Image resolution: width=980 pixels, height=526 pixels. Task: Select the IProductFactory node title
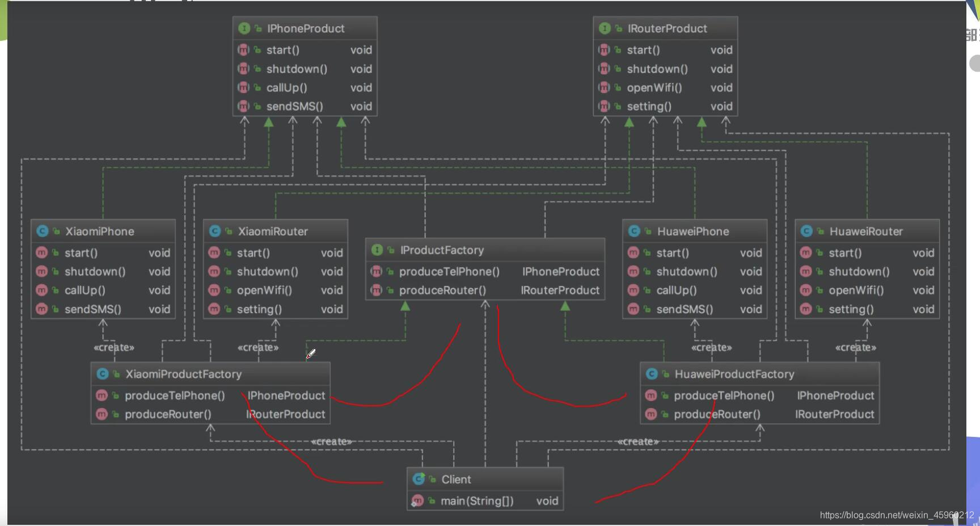coord(442,250)
